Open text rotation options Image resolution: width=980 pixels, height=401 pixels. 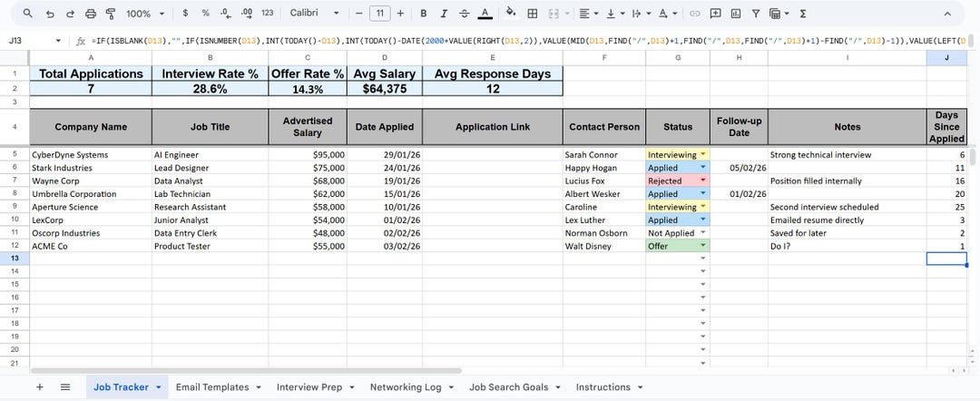[x=667, y=13]
